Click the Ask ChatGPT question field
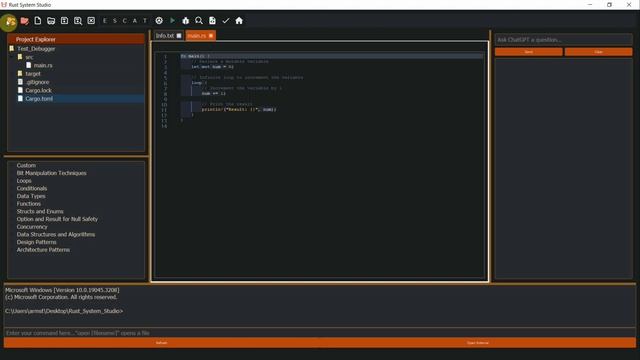Screen dimensions: 640x360 pyautogui.click(x=563, y=40)
